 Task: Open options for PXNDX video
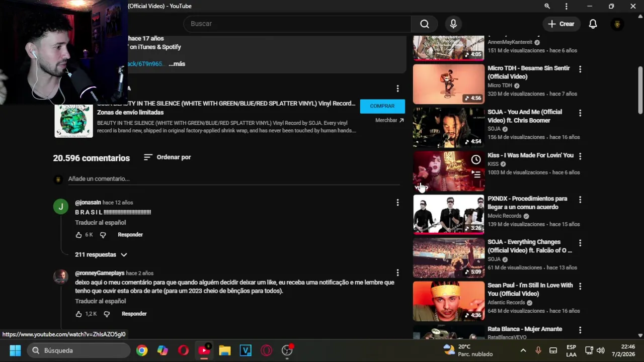pos(580,200)
